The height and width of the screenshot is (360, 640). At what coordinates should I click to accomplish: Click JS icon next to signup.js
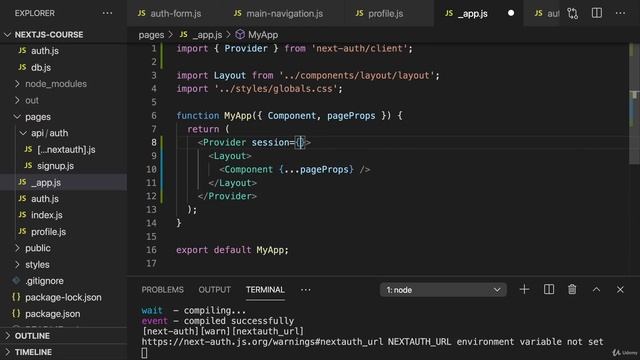coord(28,165)
